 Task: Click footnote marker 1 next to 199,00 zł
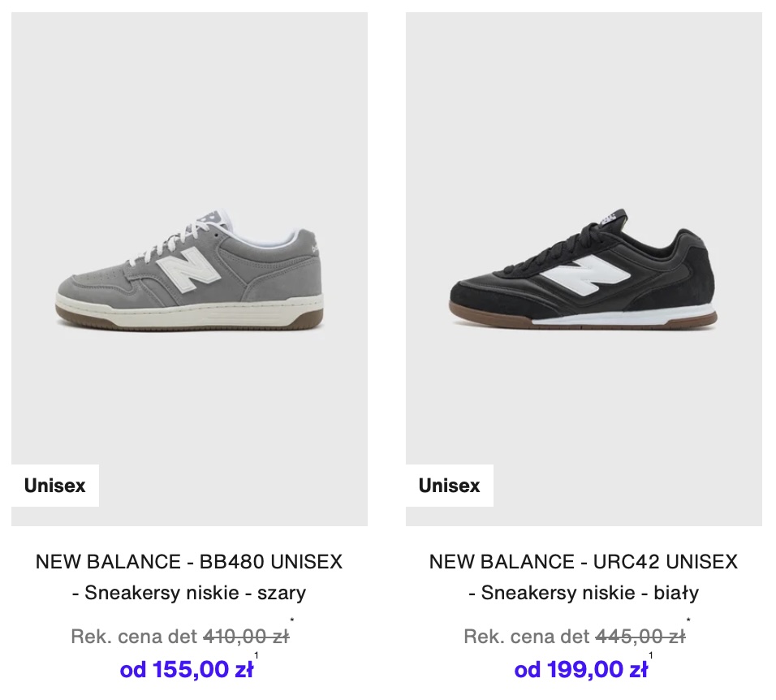651,655
